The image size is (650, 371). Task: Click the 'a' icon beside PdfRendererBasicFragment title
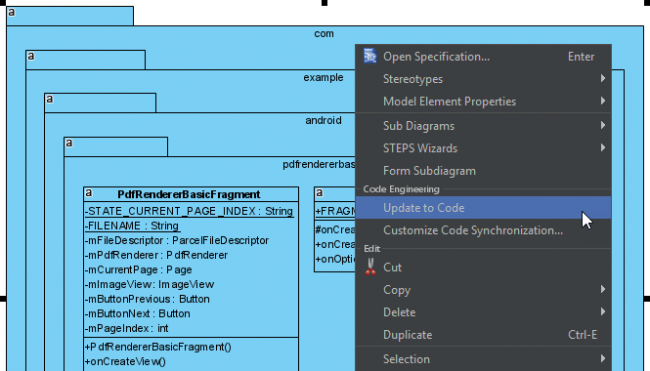pos(89,193)
